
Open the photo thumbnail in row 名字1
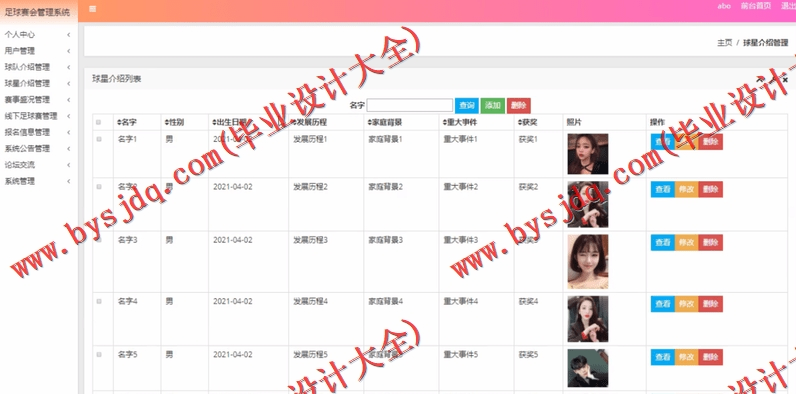coord(588,154)
